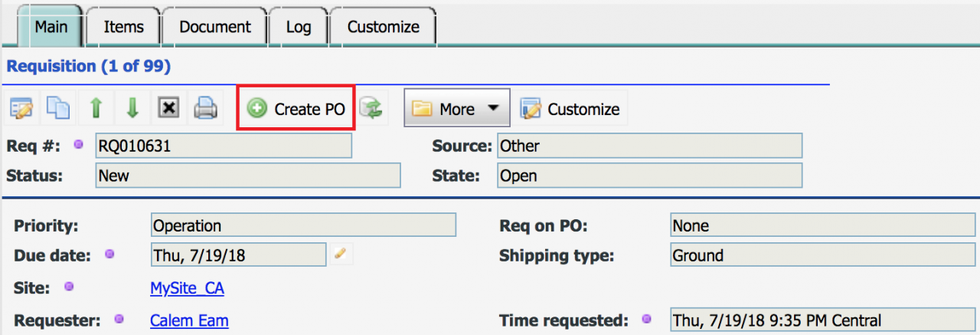Click the edit requisition icon

[21, 109]
